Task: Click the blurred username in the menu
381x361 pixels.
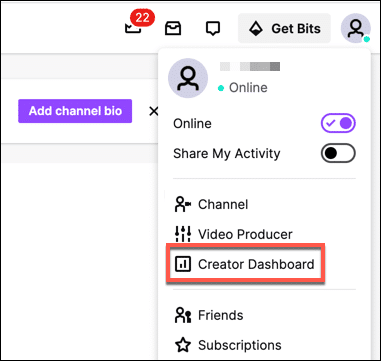Action: click(250, 66)
